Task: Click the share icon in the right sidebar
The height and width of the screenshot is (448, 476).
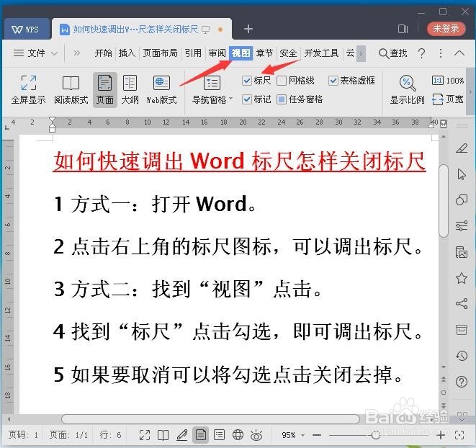Action: 462,303
